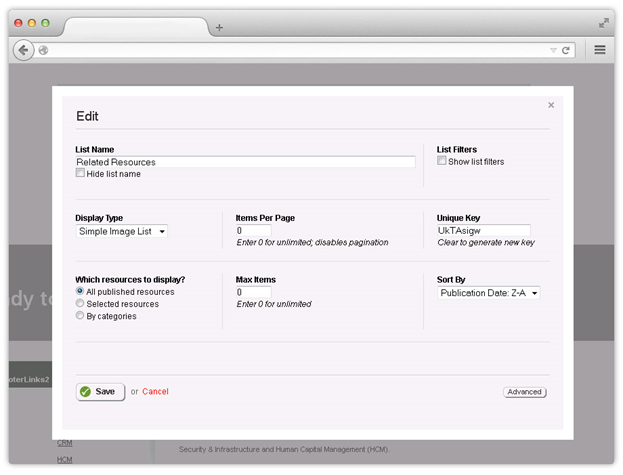Click the red Cancel link
This screenshot has width=623, height=475.
(155, 392)
